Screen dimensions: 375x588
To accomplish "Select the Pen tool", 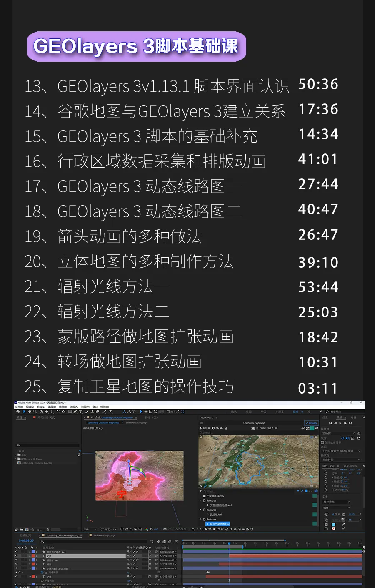I will 75,412.
